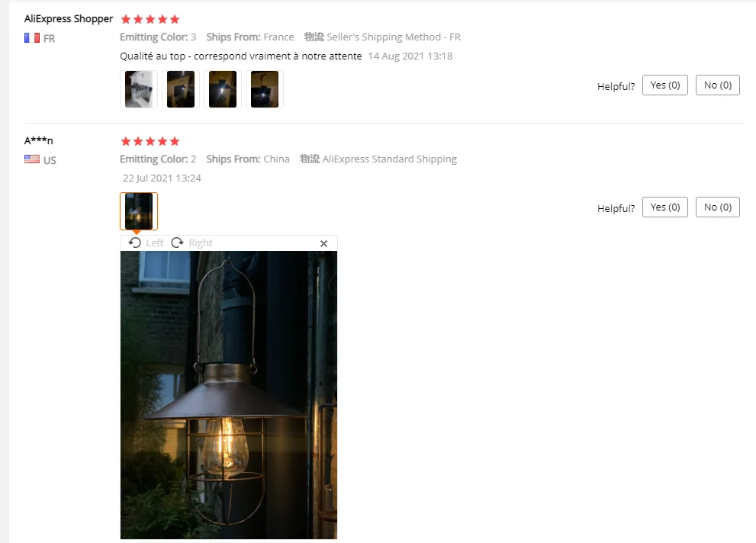Image resolution: width=756 pixels, height=543 pixels.
Task: Open the second review photo from FR shopper
Action: pos(181,89)
